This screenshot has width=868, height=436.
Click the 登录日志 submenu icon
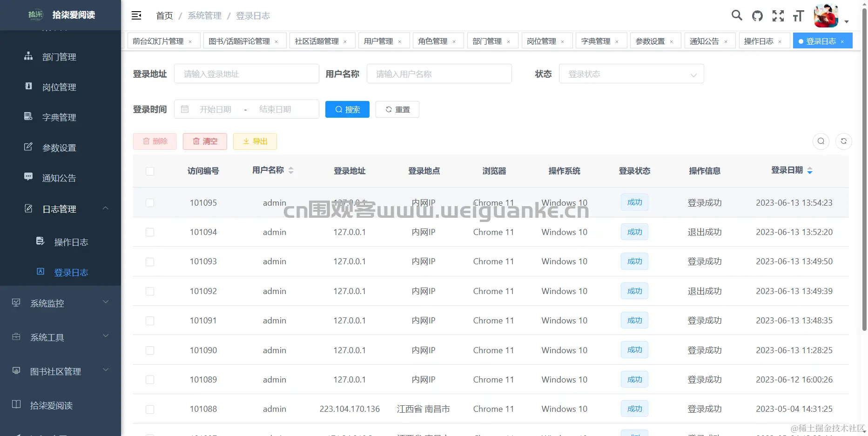pos(40,271)
